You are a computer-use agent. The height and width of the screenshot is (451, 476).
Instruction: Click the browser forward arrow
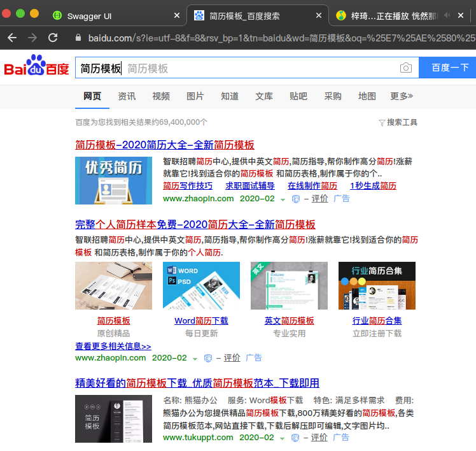point(32,38)
